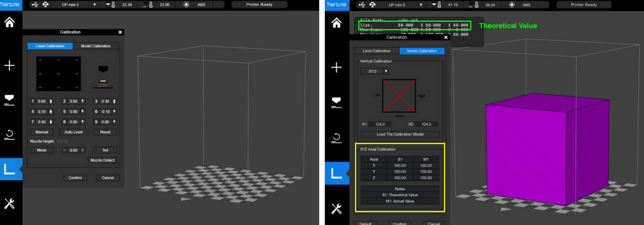Image resolution: width=644 pixels, height=225 pixels.
Task: Click the X axis M1 value cell
Action: pos(426,166)
